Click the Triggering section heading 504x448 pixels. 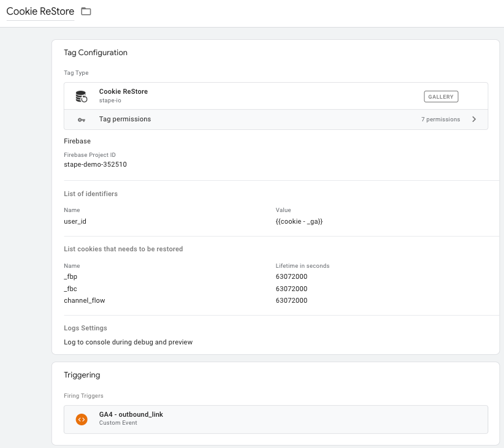82,375
